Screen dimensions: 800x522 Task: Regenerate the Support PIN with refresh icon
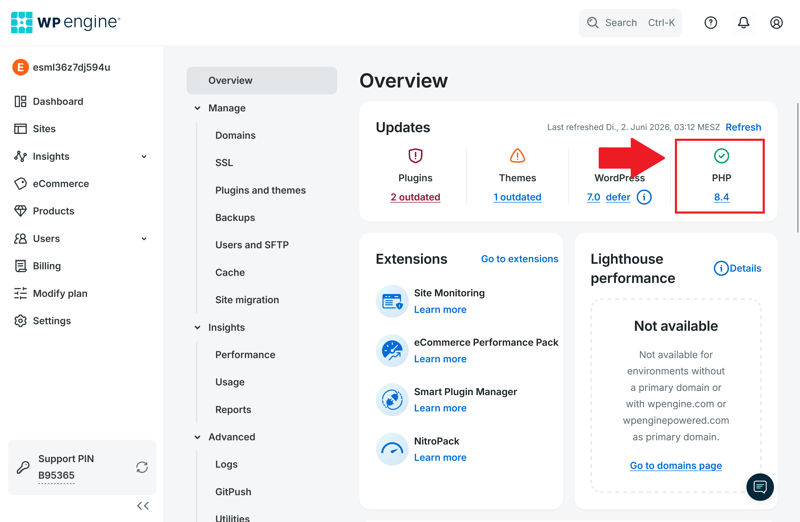coord(142,467)
